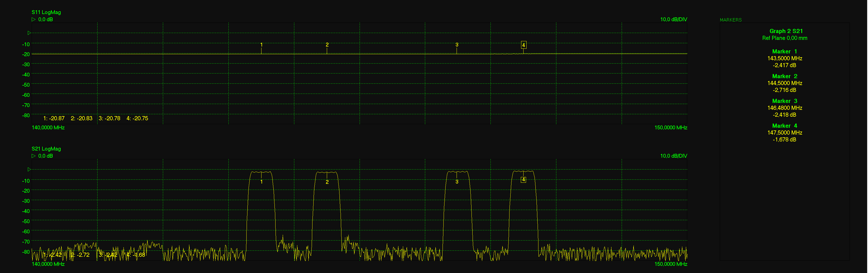Select Marker 4 heading in Markers panel

point(785,126)
